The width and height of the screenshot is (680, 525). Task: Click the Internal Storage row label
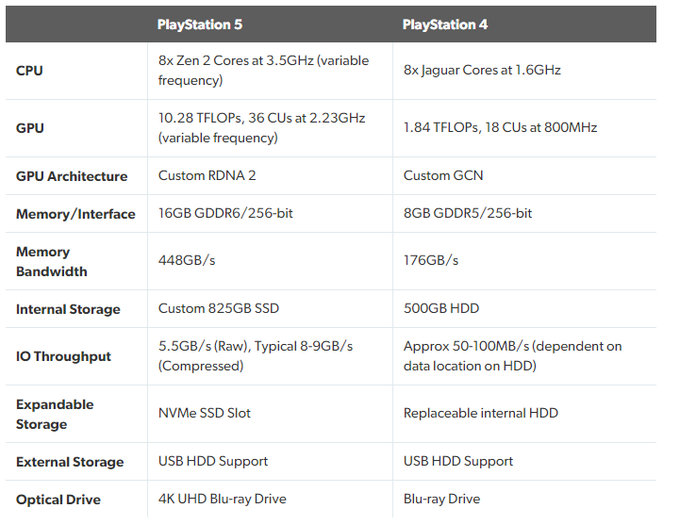click(68, 309)
